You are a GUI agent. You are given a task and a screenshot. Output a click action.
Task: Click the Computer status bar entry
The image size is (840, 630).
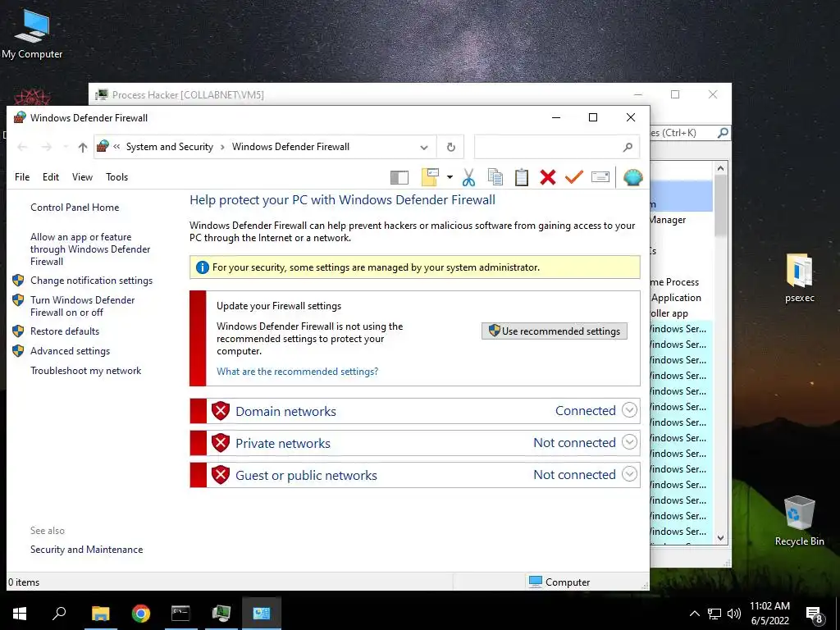point(559,582)
